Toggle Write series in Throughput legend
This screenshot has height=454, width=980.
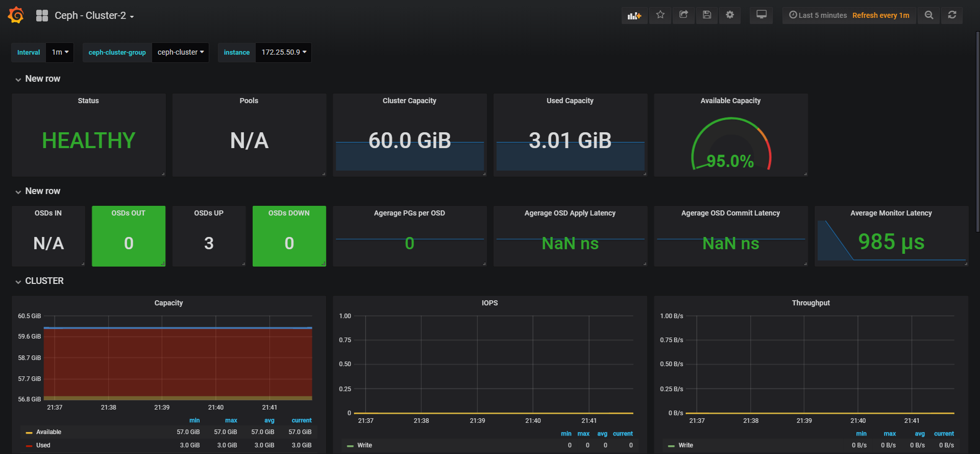(x=685, y=445)
